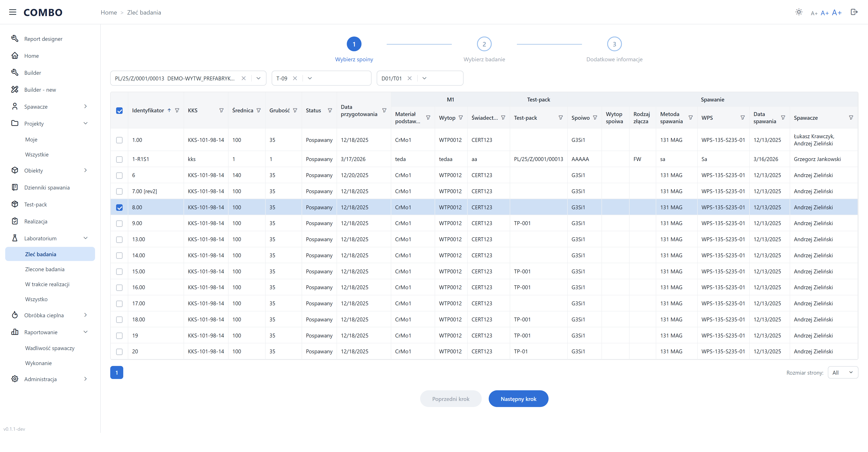Clear the T-09 selection with X
Screen dimensions: 868x452
click(295, 78)
